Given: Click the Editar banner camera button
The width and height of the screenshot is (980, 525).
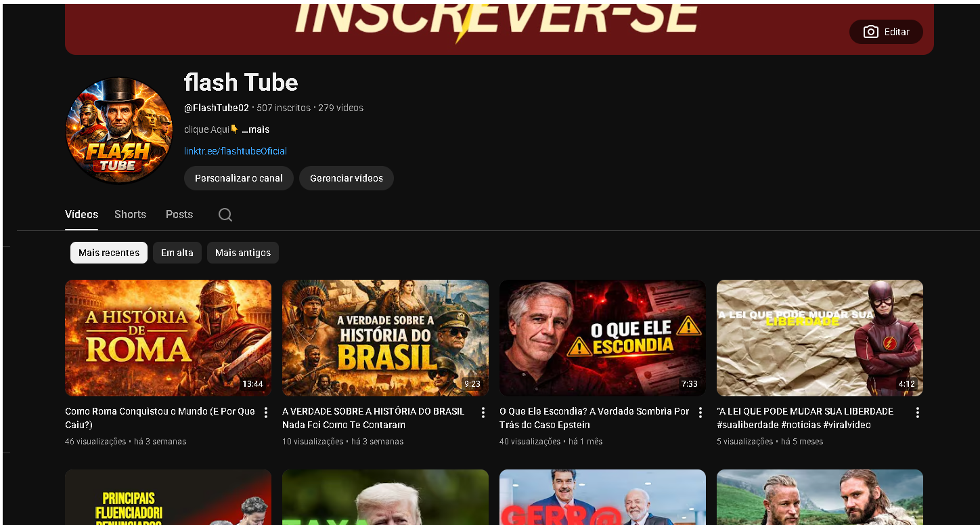Looking at the screenshot, I should coord(886,32).
